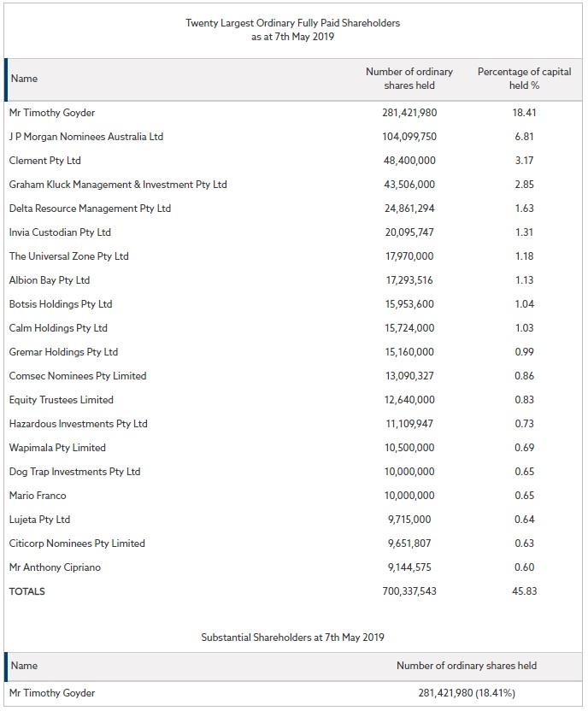The height and width of the screenshot is (711, 588).
Task: Click Invia Custodian Pty Ltd entry
Action: coord(60,232)
